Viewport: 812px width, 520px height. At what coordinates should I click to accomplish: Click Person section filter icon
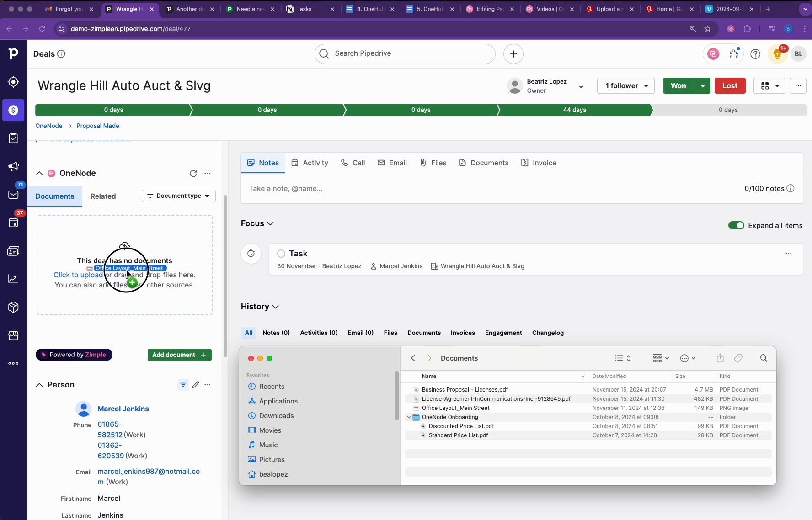(x=183, y=385)
